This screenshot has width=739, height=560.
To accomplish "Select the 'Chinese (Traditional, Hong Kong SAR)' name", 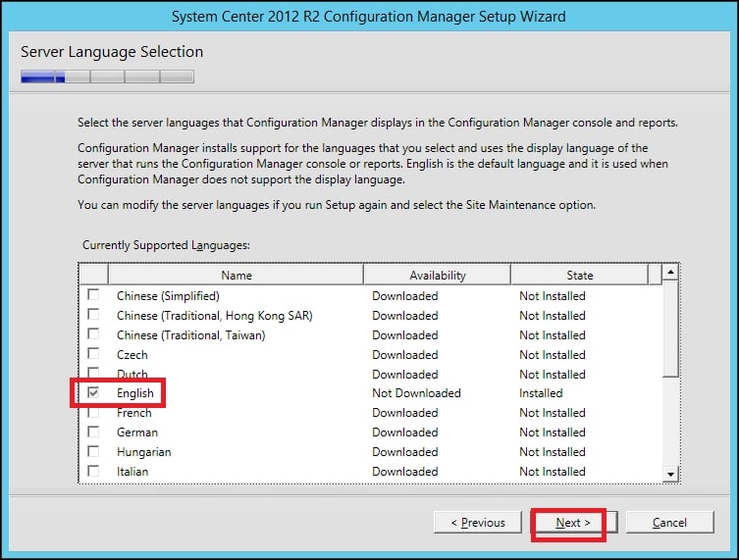I will click(215, 316).
